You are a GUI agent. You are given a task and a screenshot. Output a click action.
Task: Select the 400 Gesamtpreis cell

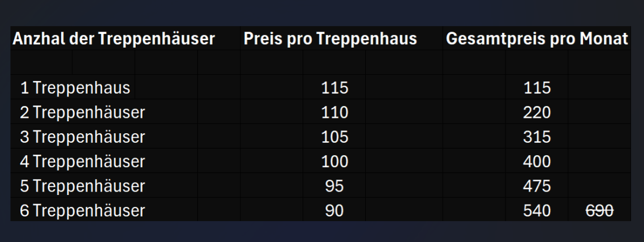click(x=537, y=162)
